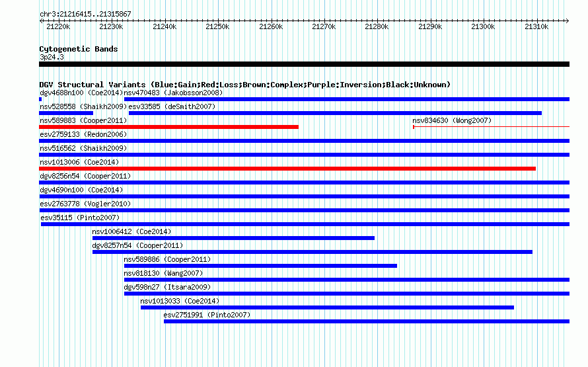The width and height of the screenshot is (588, 367).
Task: Open the nsv818130 (Wang2007) variant label
Action: [x=163, y=273]
